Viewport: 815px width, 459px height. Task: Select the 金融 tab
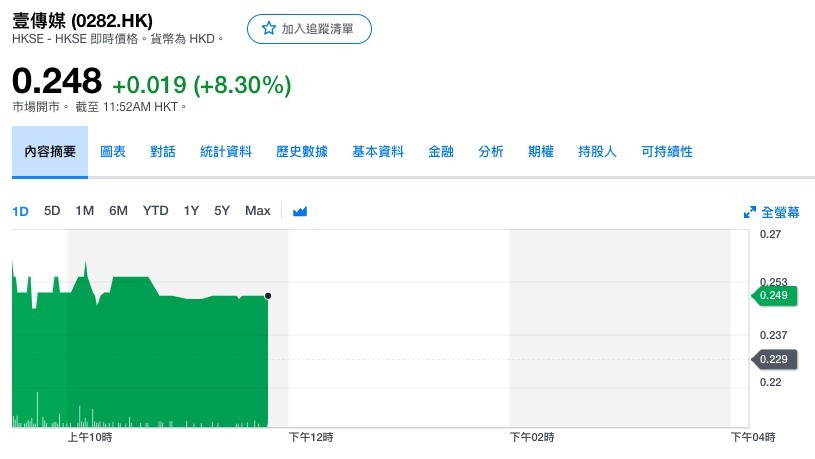point(441,152)
